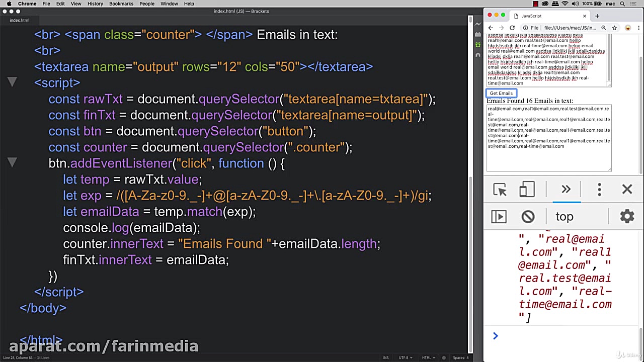Image resolution: width=644 pixels, height=362 pixels.
Task: Collapse the script tag fold triangle
Action: pyautogui.click(x=13, y=82)
